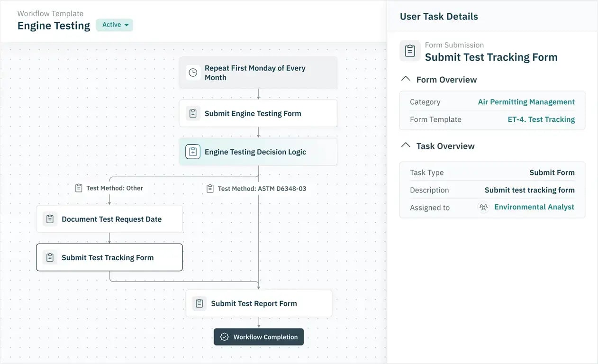
Task: Click the clipboard icon on Submit Engine Testing Form
Action: tap(193, 113)
